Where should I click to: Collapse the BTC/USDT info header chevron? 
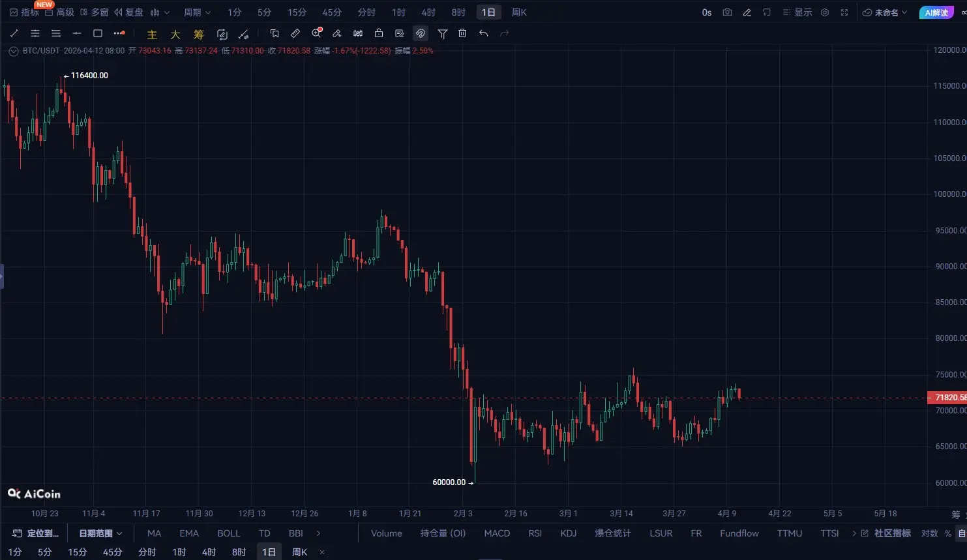click(x=14, y=51)
